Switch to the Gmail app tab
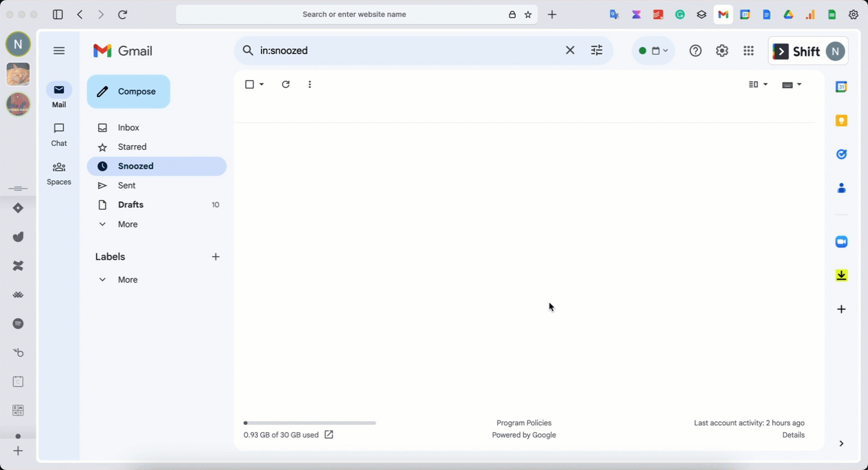This screenshot has height=470, width=868. pos(723,14)
